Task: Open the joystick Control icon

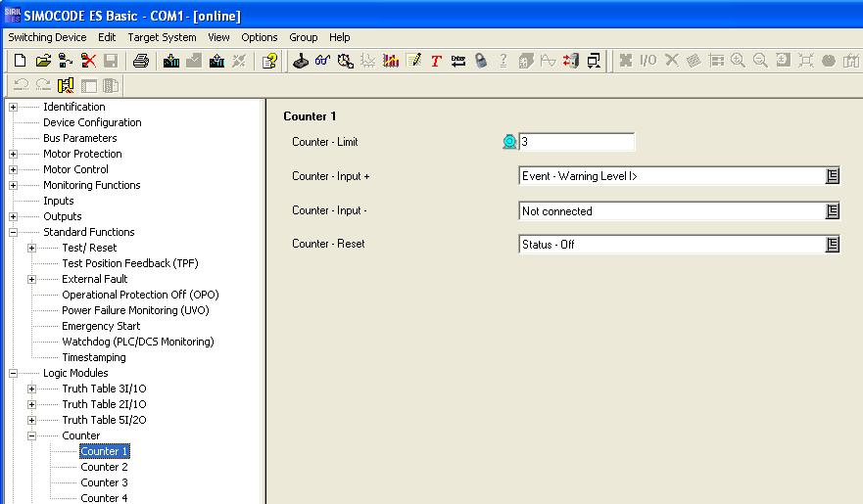Action: point(300,61)
